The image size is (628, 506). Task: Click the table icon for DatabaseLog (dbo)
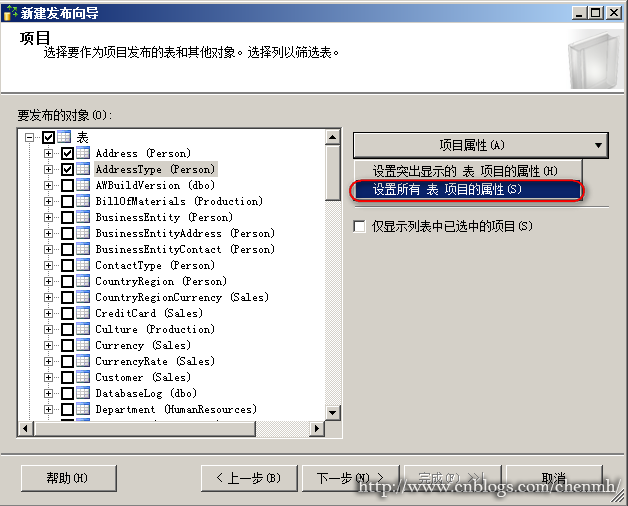click(x=84, y=394)
